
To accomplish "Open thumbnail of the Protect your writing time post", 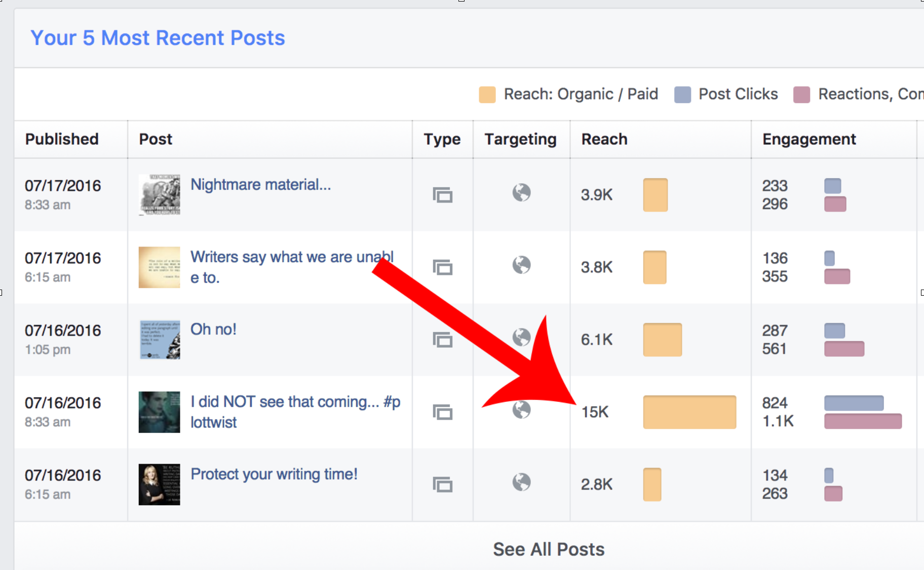I will 159,484.
